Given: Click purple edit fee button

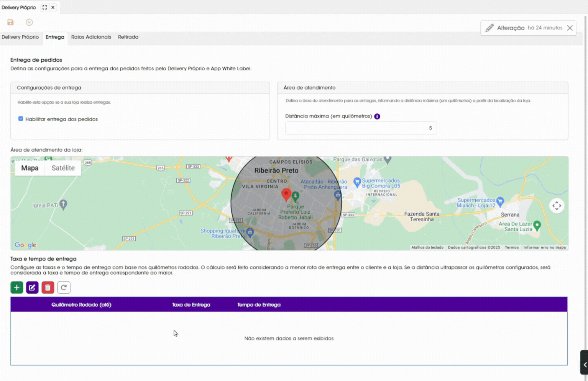Looking at the screenshot, I should tap(32, 288).
